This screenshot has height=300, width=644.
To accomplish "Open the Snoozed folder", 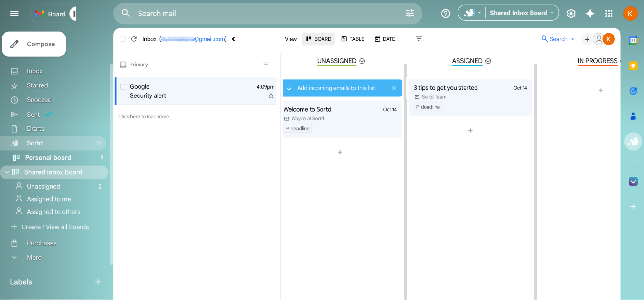I will pyautogui.click(x=39, y=100).
